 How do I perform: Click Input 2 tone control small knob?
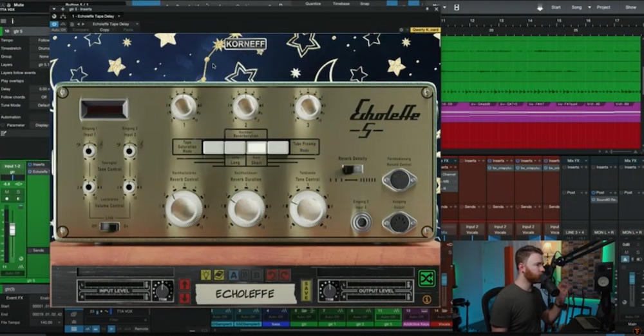coord(129,151)
